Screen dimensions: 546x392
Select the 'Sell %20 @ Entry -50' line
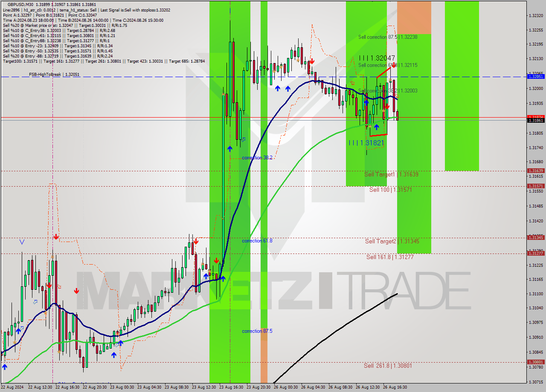click(x=58, y=51)
